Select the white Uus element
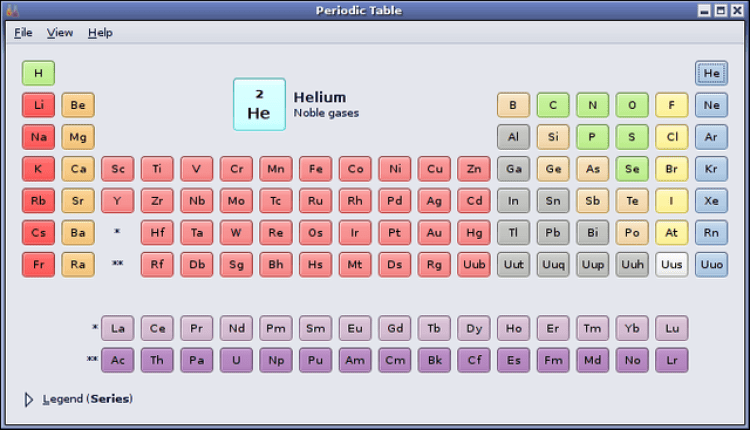750x430 pixels. click(672, 265)
